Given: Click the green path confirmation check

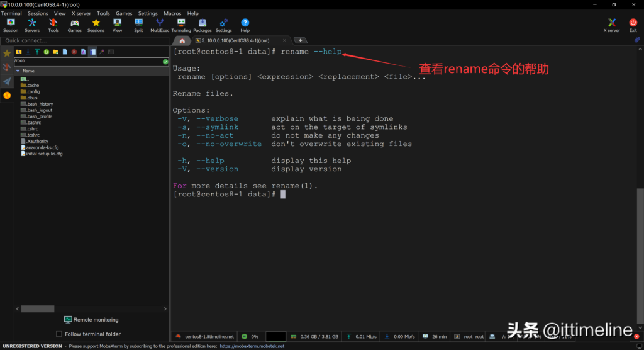Looking at the screenshot, I should pos(165,62).
